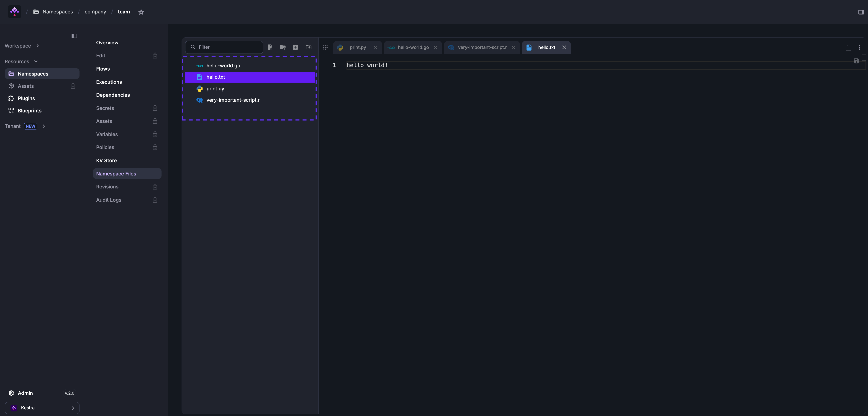The height and width of the screenshot is (416, 868).
Task: Open print.py in the file tree
Action: tap(250, 89)
